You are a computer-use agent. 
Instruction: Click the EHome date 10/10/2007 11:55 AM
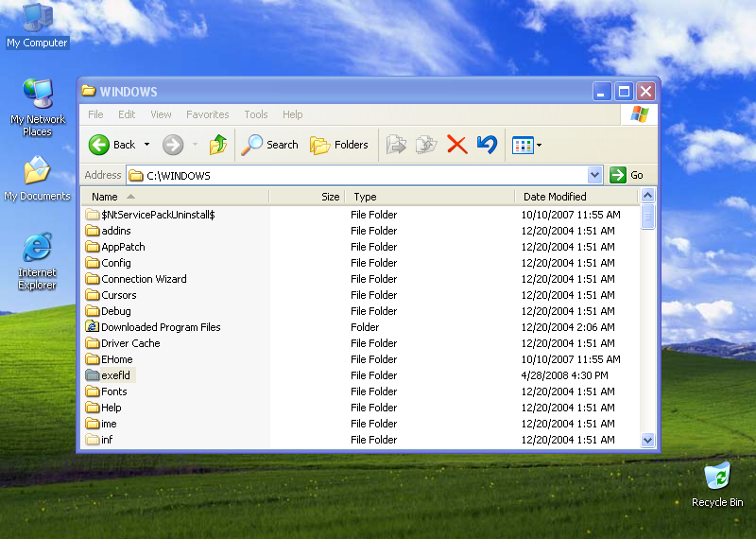pos(571,359)
